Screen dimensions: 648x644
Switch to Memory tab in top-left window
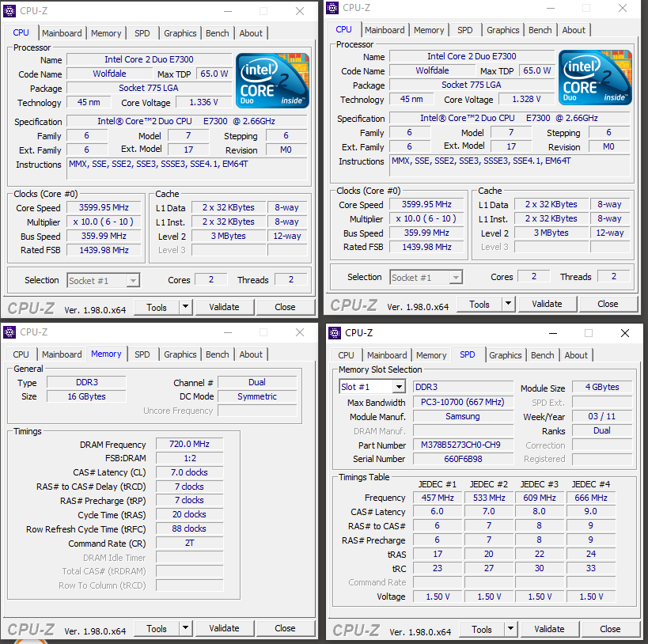point(106,33)
